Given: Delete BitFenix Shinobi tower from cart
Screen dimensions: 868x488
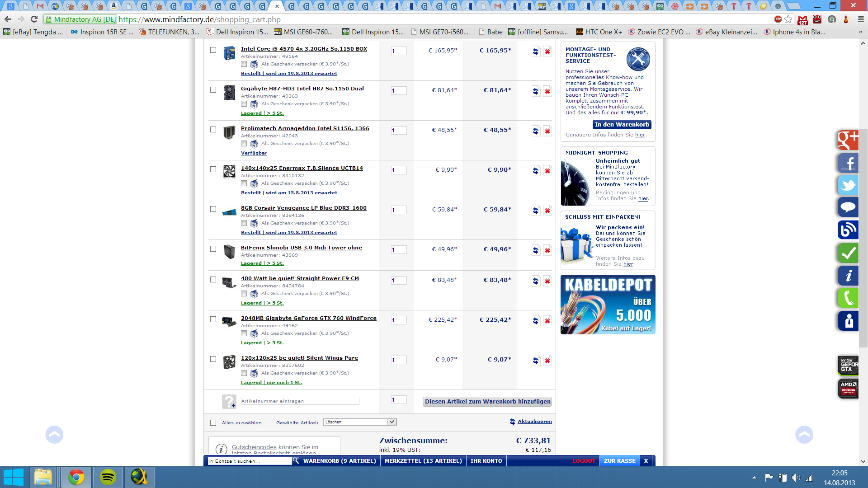Looking at the screenshot, I should coord(547,250).
